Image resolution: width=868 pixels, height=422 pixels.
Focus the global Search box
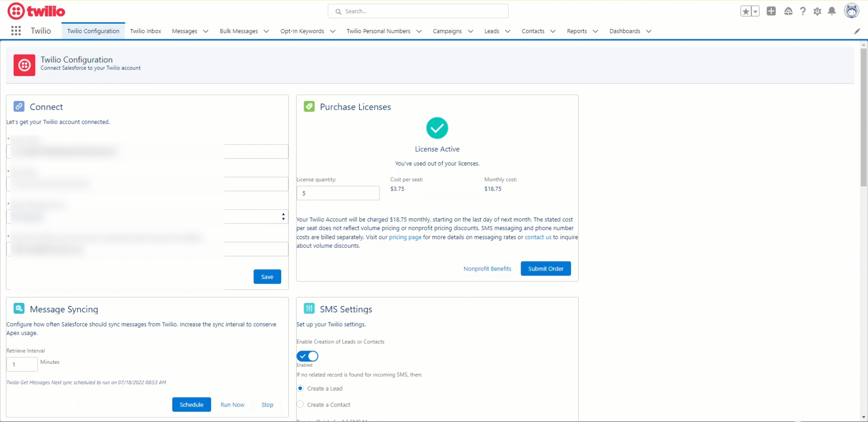point(418,11)
